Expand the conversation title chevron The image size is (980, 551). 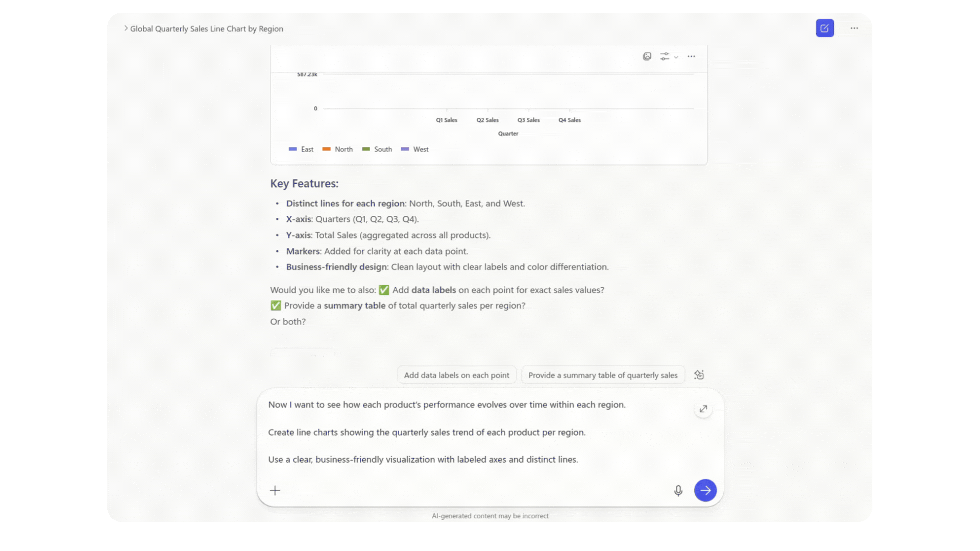coord(126,29)
